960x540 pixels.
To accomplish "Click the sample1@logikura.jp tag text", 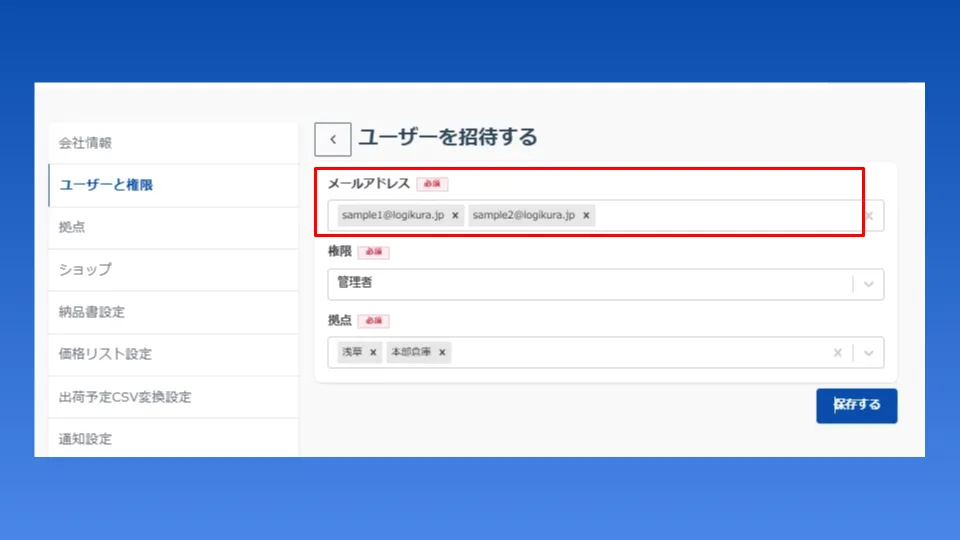I will (x=393, y=216).
